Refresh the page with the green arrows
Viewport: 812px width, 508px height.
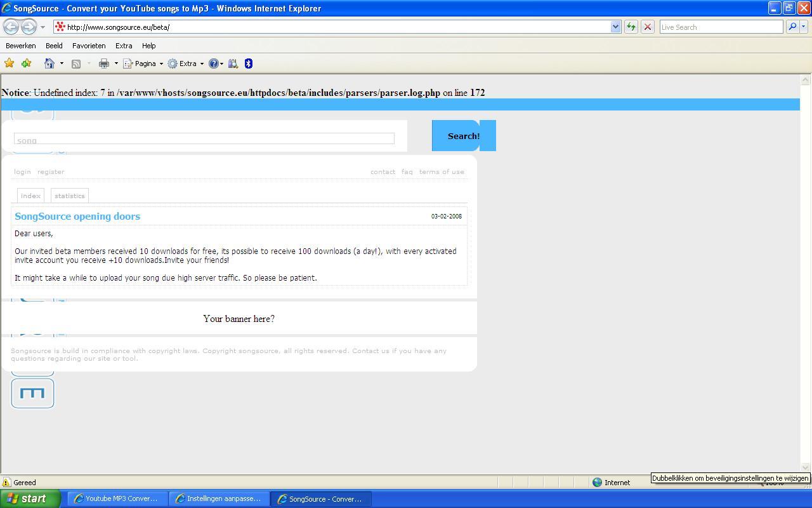(631, 27)
